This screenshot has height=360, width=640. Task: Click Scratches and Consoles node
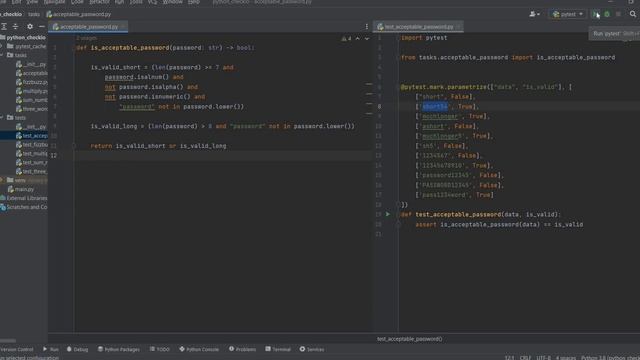click(x=24, y=207)
